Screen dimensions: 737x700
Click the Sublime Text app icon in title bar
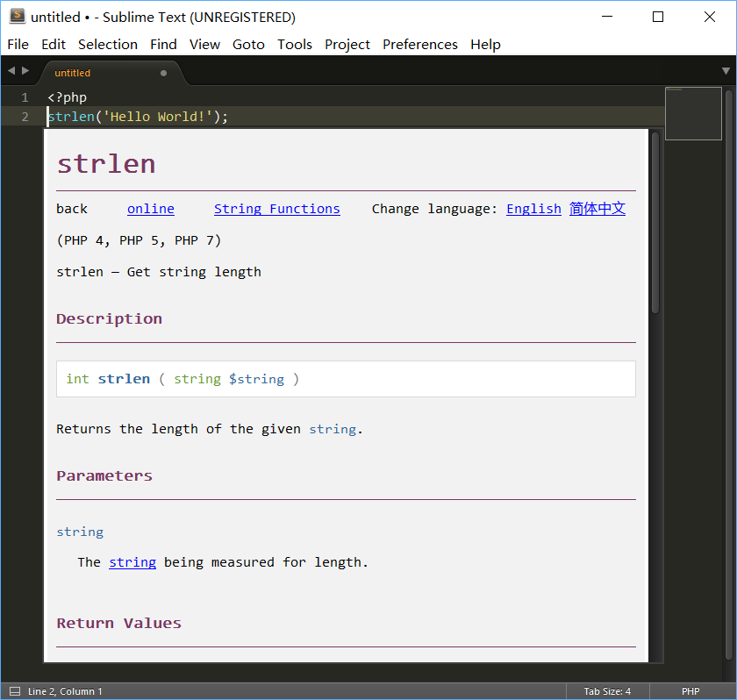pyautogui.click(x=18, y=17)
